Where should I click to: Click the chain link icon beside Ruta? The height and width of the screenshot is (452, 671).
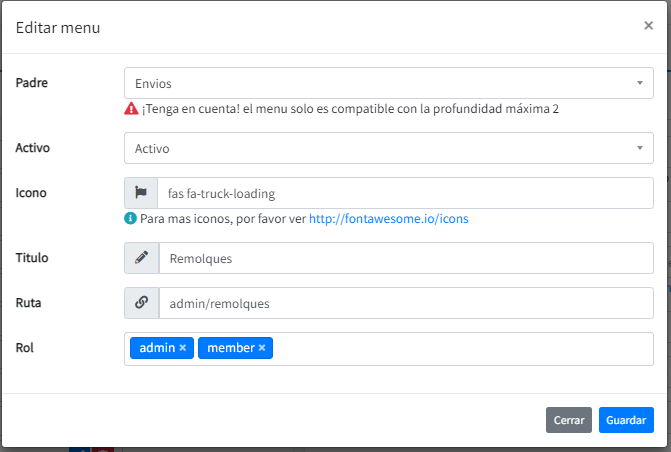141,303
